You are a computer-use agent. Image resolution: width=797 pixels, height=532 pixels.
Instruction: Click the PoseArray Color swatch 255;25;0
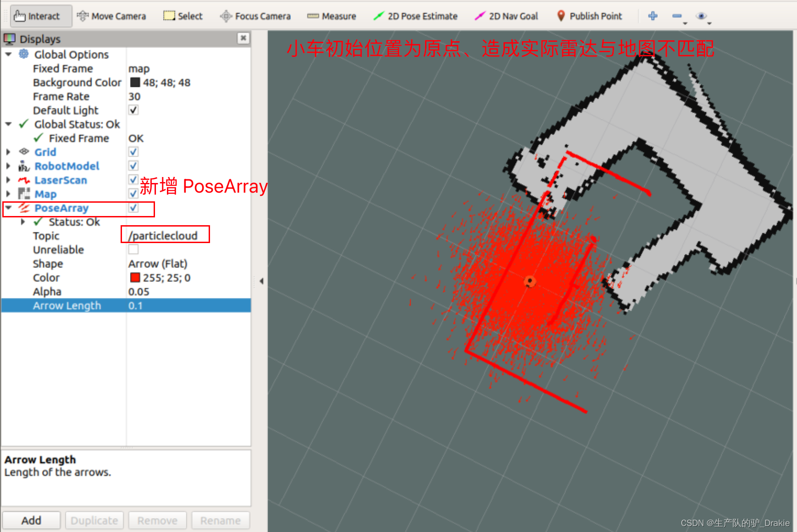tap(135, 277)
